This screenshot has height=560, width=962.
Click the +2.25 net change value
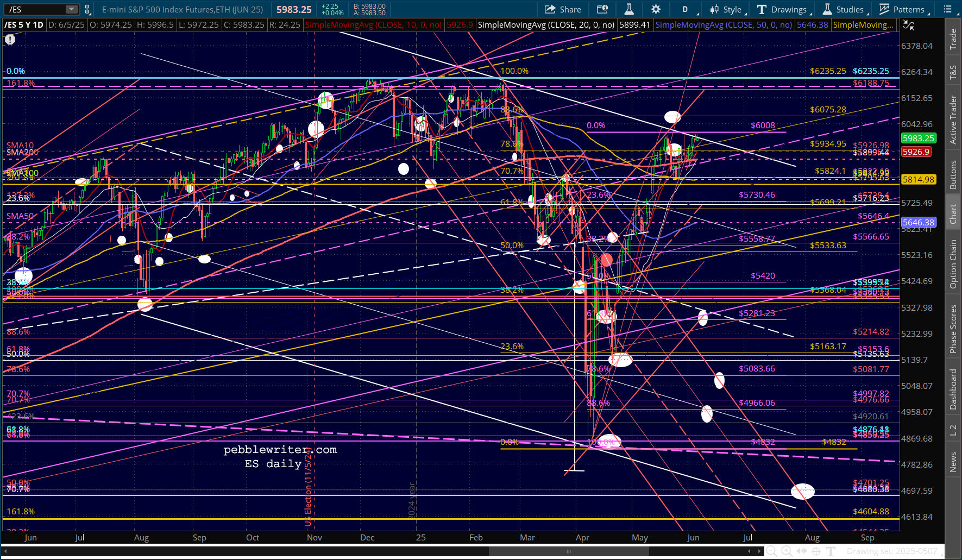pyautogui.click(x=330, y=6)
